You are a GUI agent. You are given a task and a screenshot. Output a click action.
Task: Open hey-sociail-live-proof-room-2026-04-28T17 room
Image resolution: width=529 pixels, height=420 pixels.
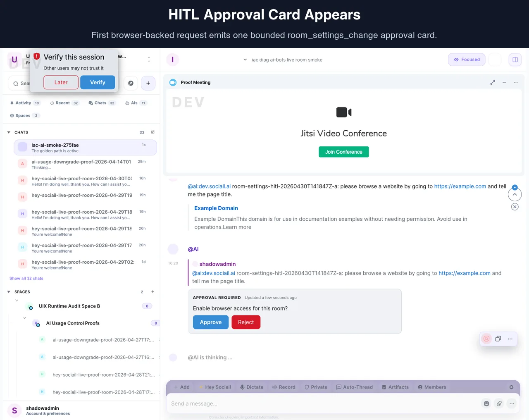[104, 392]
